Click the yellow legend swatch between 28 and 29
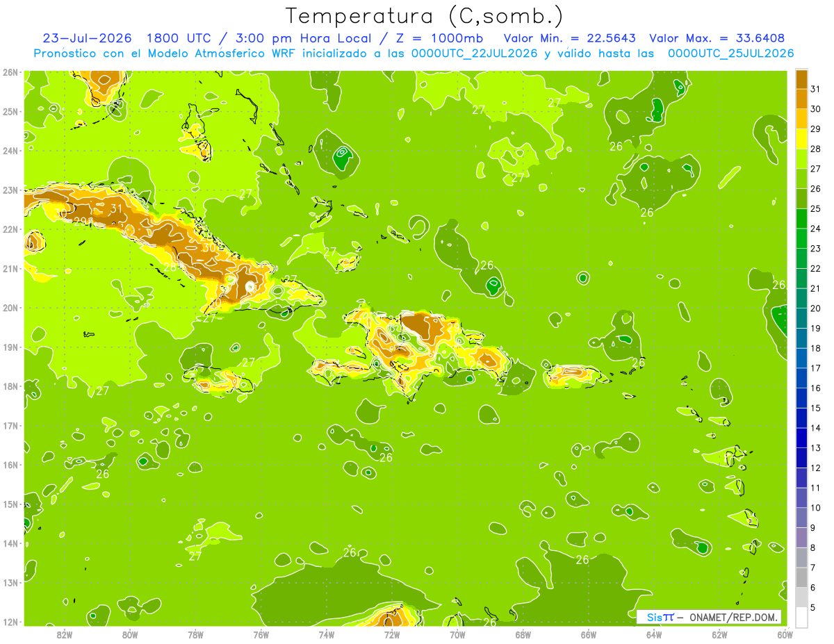This screenshot has width=834, height=644. 801,139
